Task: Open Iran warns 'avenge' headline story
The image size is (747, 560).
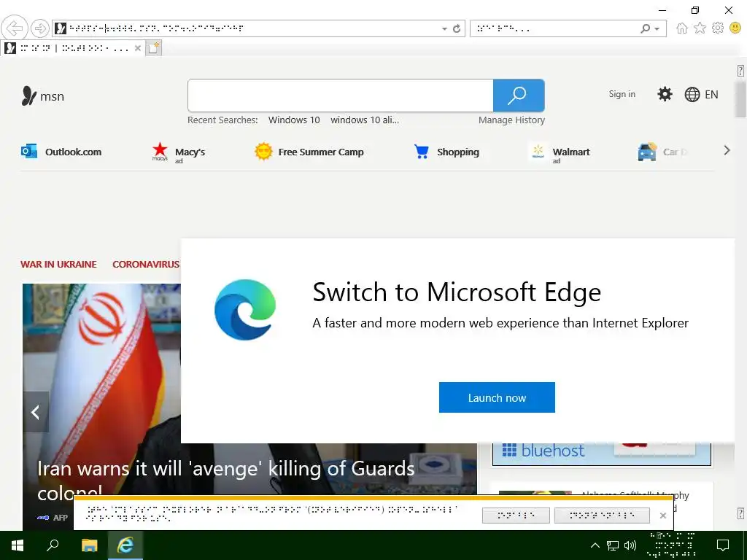Action: click(x=226, y=481)
